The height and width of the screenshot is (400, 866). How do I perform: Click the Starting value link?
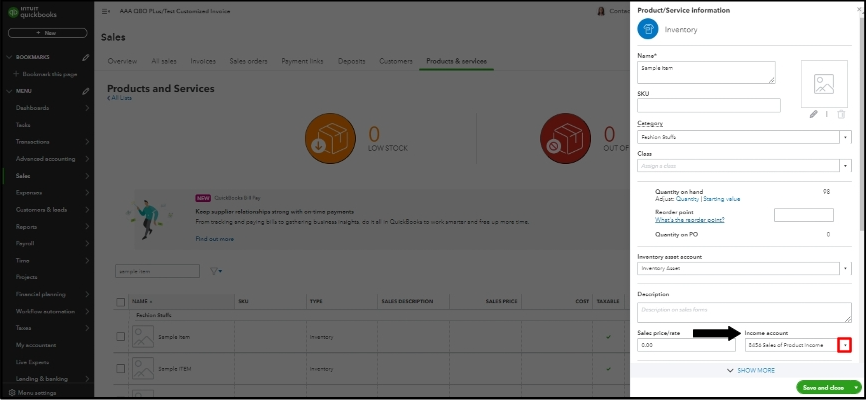tap(722, 199)
